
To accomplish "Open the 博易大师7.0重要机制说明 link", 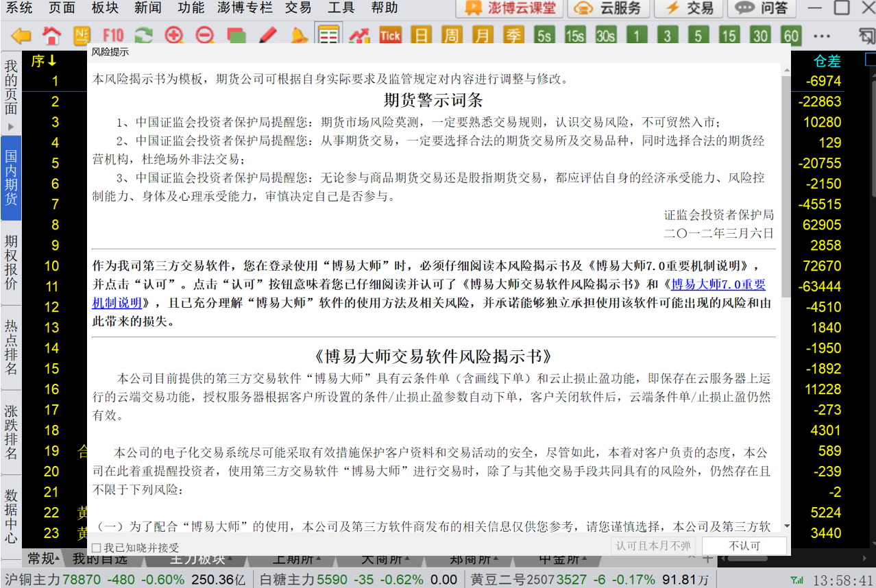I will tap(718, 284).
